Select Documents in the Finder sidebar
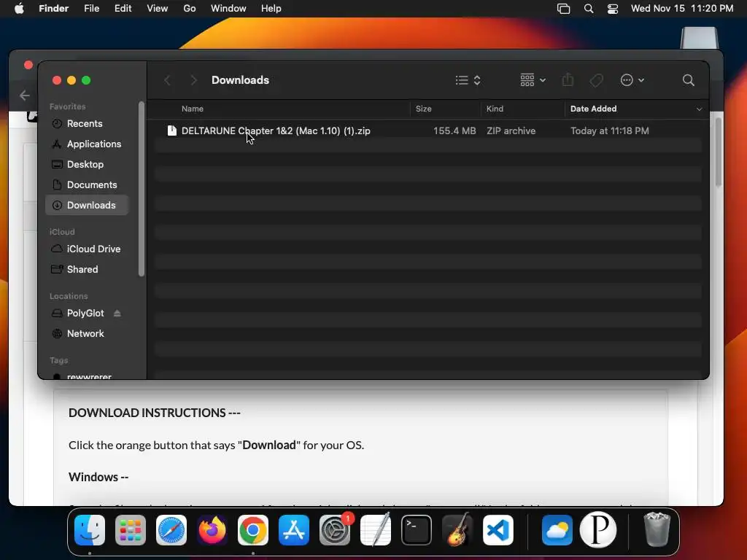The height and width of the screenshot is (560, 747). 88,184
